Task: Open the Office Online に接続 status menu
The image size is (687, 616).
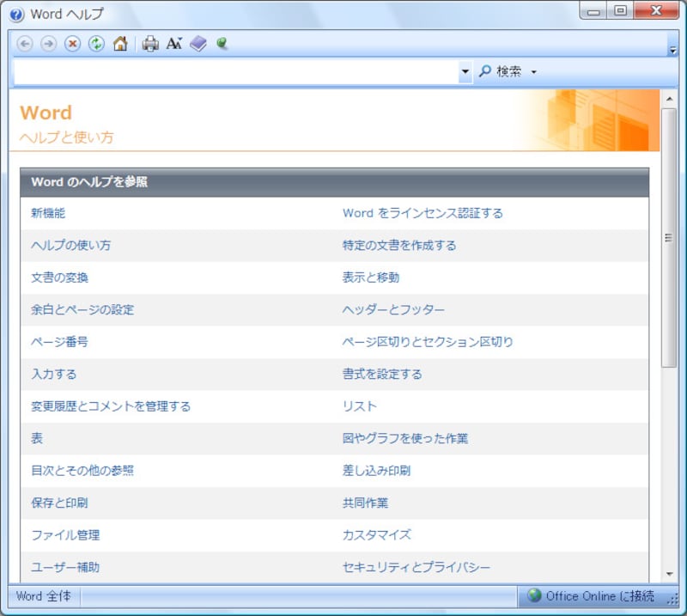Action: pyautogui.click(x=597, y=596)
